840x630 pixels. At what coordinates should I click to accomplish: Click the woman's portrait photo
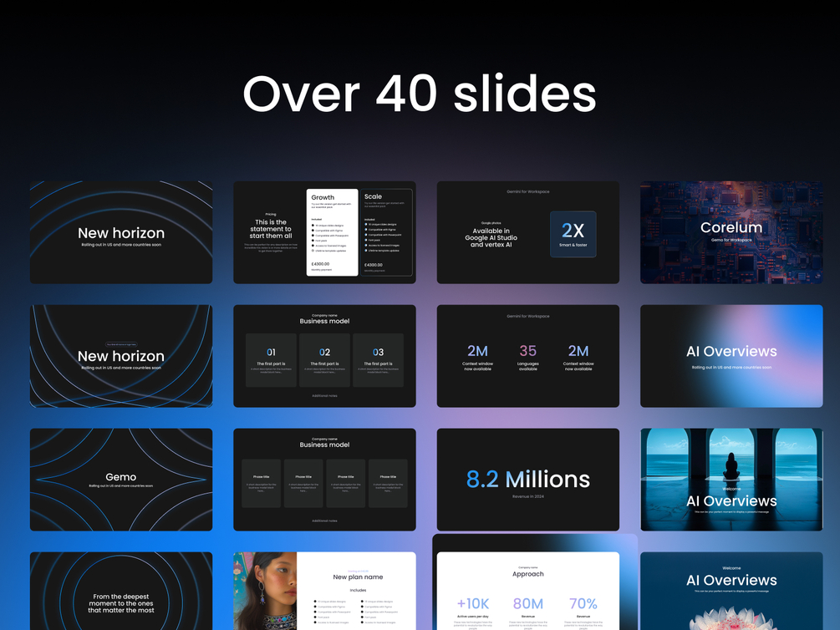click(x=265, y=591)
